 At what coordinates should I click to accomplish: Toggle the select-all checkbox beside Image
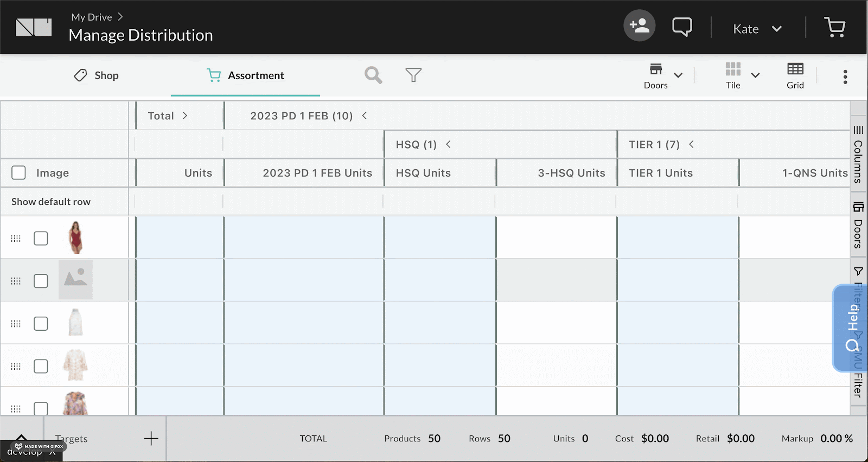point(19,173)
